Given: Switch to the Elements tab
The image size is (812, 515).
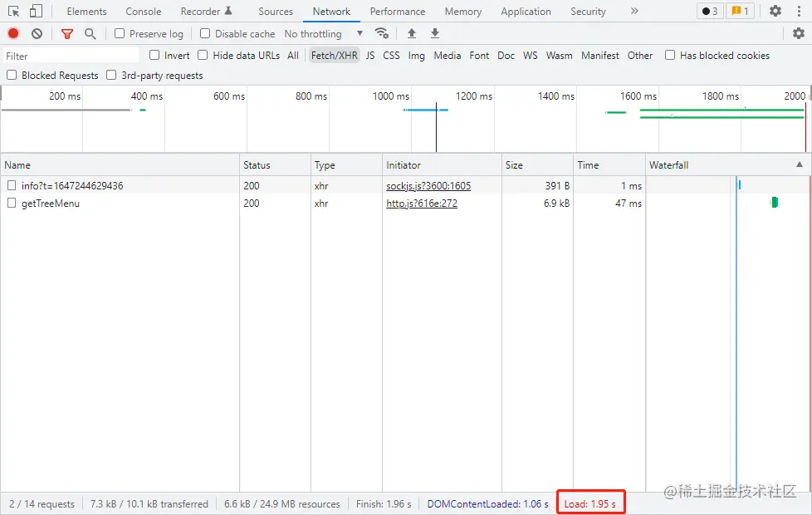Looking at the screenshot, I should (x=86, y=12).
